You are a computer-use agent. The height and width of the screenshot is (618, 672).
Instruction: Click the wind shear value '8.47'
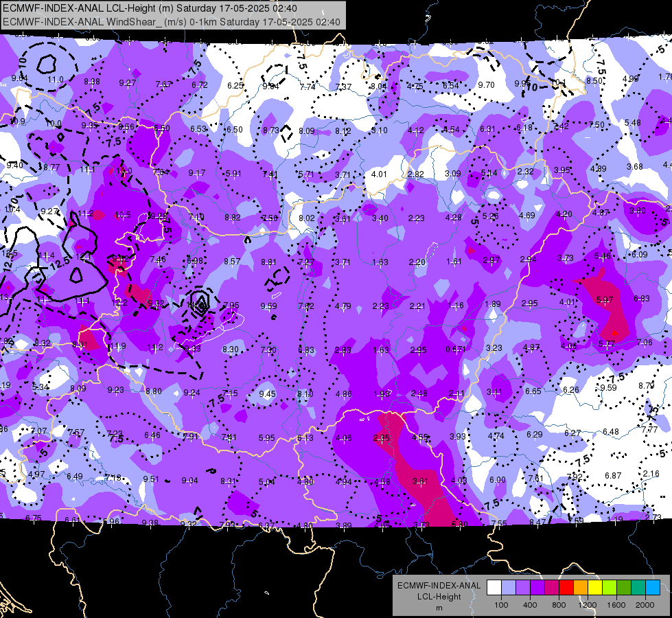pos(537,523)
